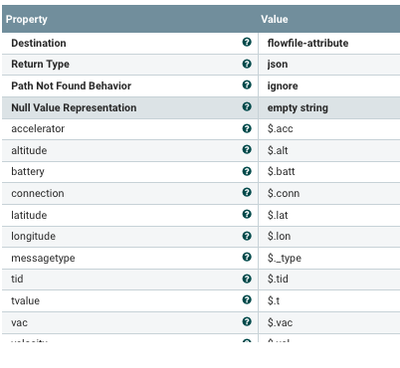The width and height of the screenshot is (400, 368).
Task: Click help icon beside latitude
Action: point(247,214)
